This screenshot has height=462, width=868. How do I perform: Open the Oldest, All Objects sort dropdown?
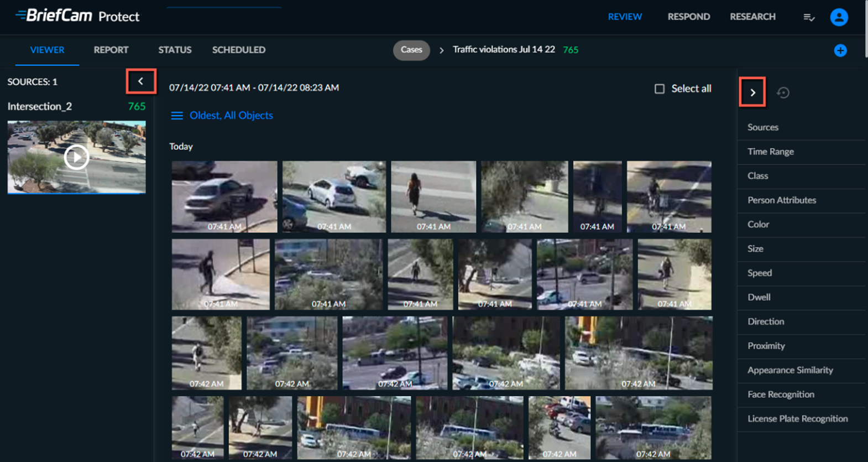pyautogui.click(x=231, y=116)
